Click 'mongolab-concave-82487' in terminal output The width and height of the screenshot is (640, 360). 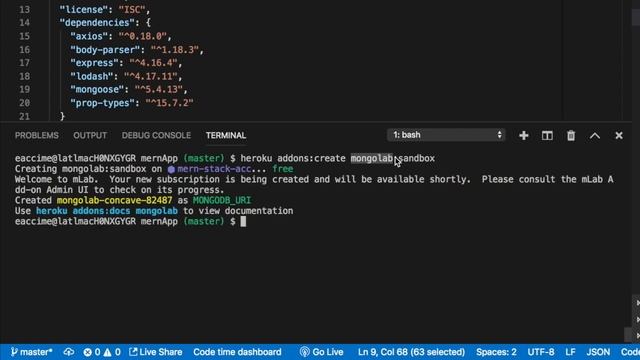(x=114, y=200)
